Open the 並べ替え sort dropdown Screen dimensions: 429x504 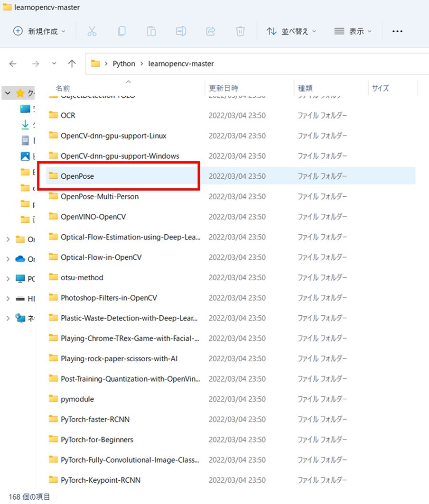(x=291, y=31)
